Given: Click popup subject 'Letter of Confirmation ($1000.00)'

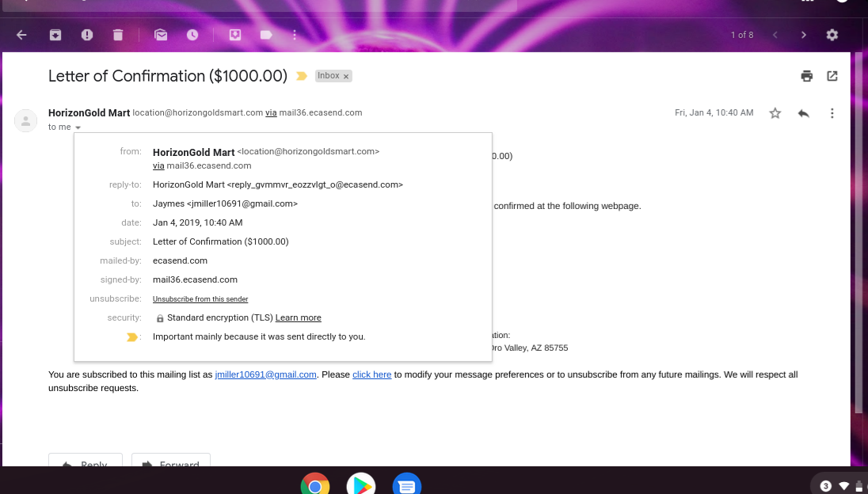Looking at the screenshot, I should click(x=221, y=241).
